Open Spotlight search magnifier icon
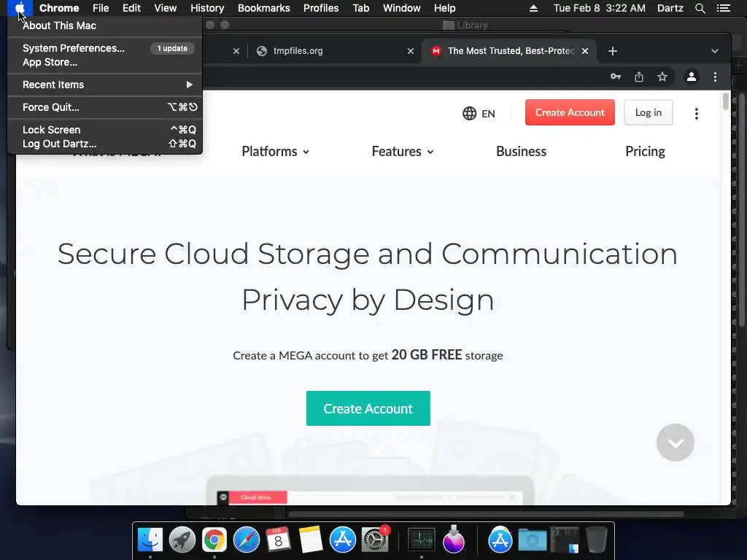The image size is (747, 560). pyautogui.click(x=700, y=8)
